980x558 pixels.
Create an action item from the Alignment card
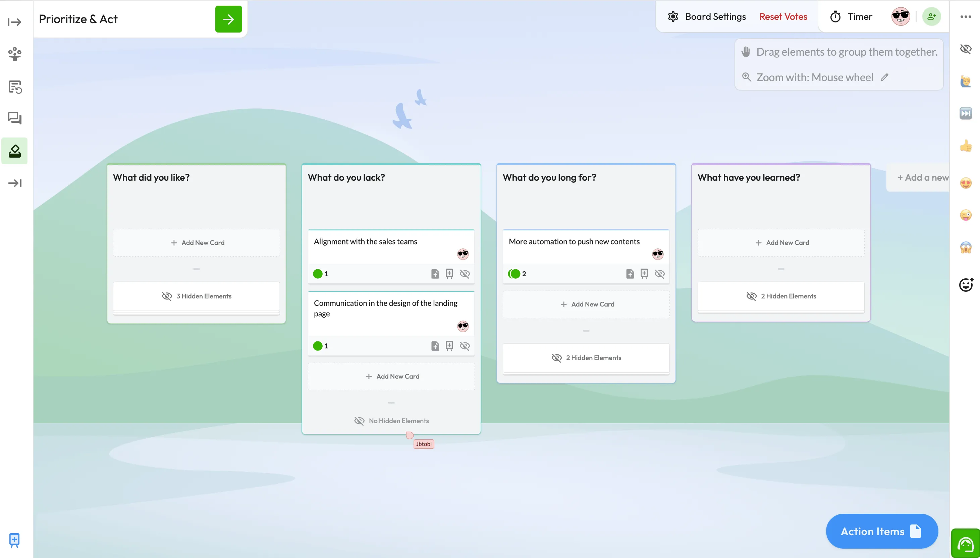pyautogui.click(x=435, y=273)
